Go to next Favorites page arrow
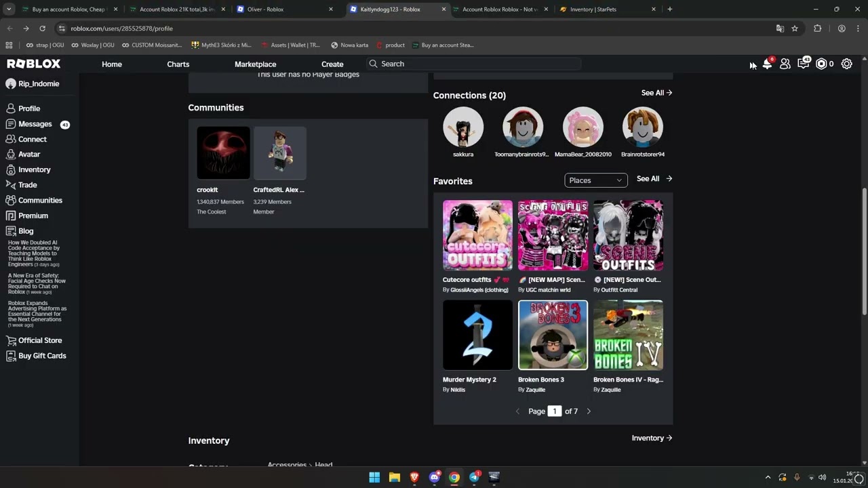Viewport: 868px width, 488px height. pos(589,411)
